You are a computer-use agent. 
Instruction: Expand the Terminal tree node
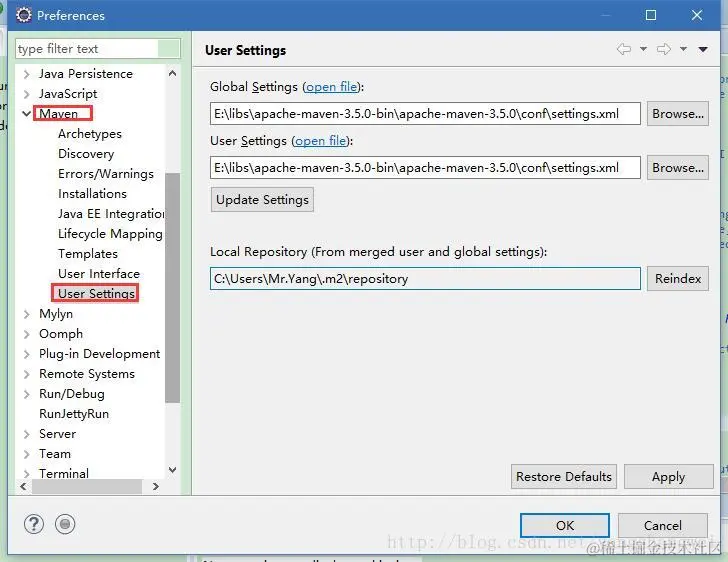[x=26, y=474]
